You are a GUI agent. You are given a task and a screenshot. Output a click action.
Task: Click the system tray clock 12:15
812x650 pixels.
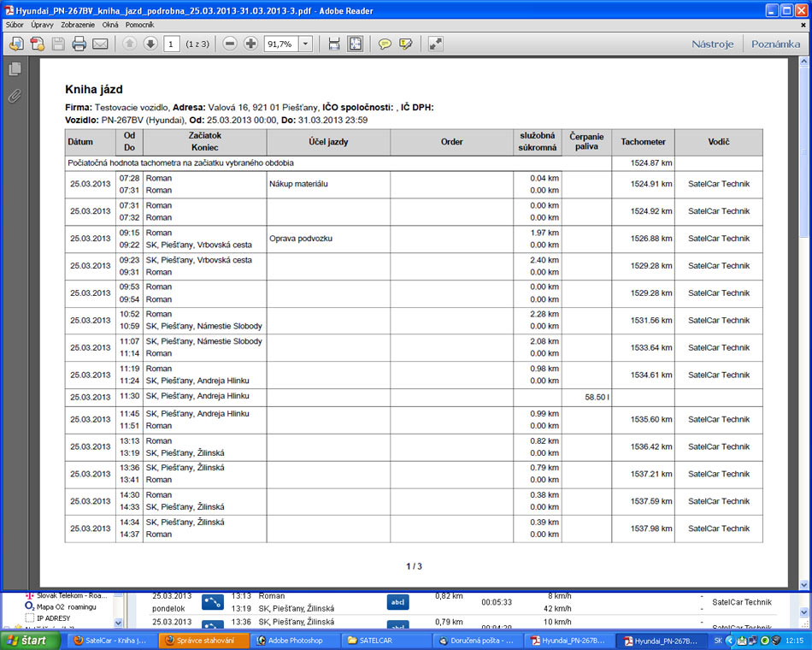point(794,641)
